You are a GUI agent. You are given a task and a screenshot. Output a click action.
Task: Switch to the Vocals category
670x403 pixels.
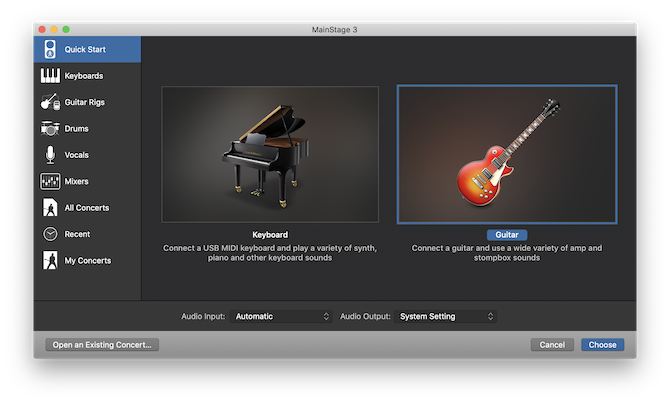click(76, 155)
